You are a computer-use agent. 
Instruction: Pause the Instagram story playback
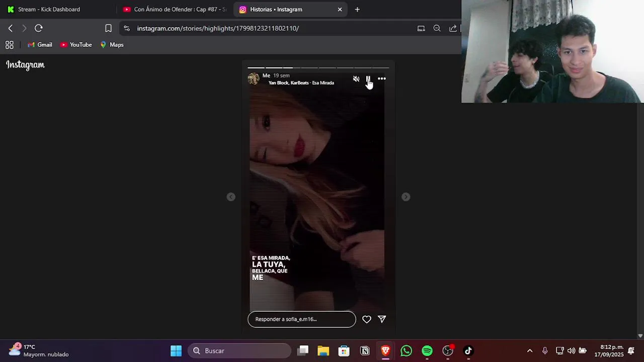tap(368, 79)
